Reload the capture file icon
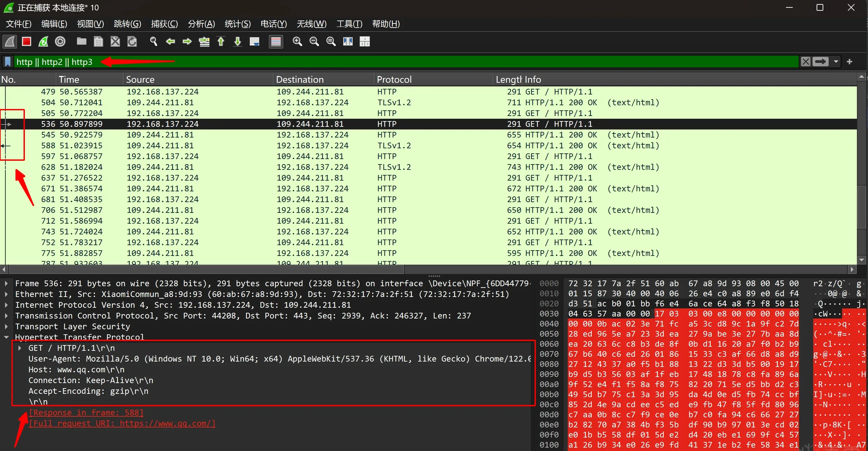This screenshot has height=451, width=868. (x=132, y=41)
